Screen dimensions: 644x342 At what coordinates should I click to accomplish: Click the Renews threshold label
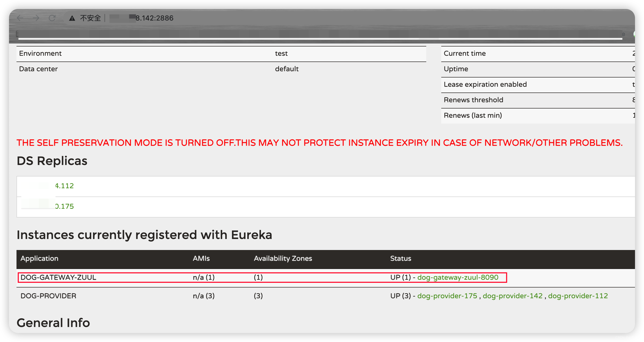tap(473, 100)
